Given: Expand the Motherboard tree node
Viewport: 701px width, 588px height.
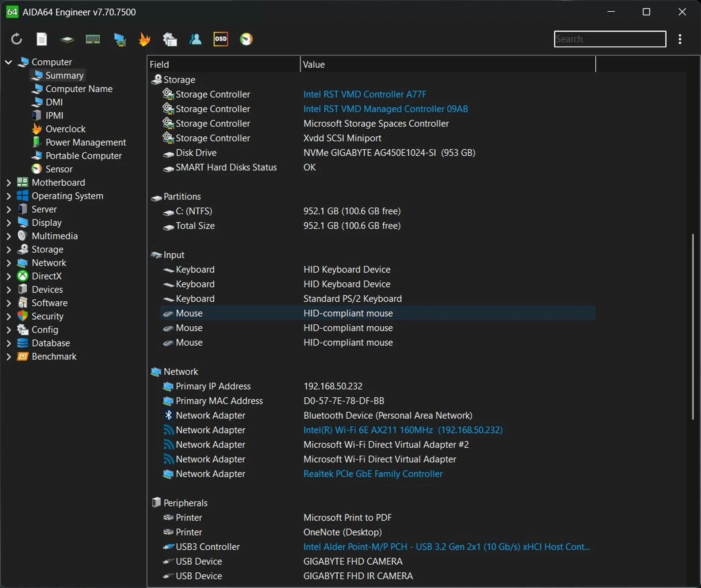Looking at the screenshot, I should click(x=8, y=183).
